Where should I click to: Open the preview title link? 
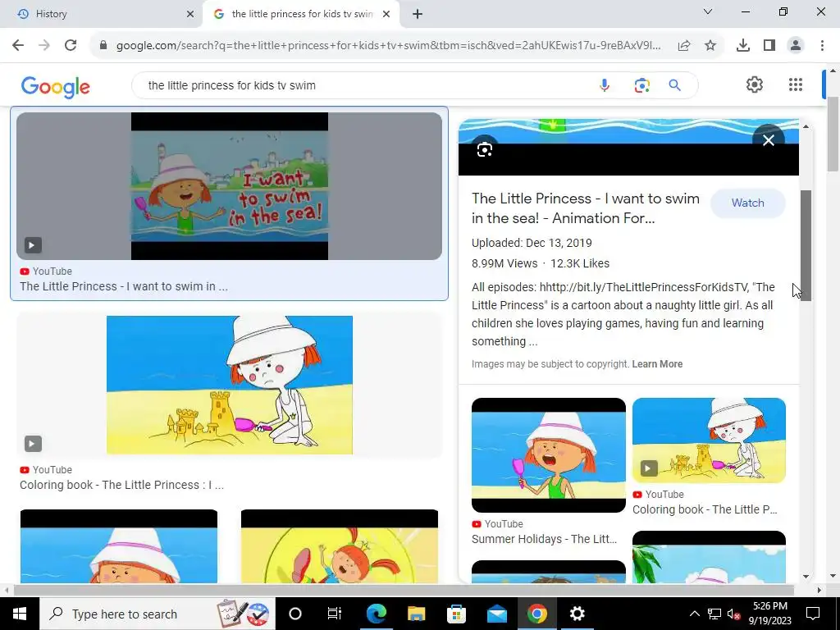click(x=586, y=208)
